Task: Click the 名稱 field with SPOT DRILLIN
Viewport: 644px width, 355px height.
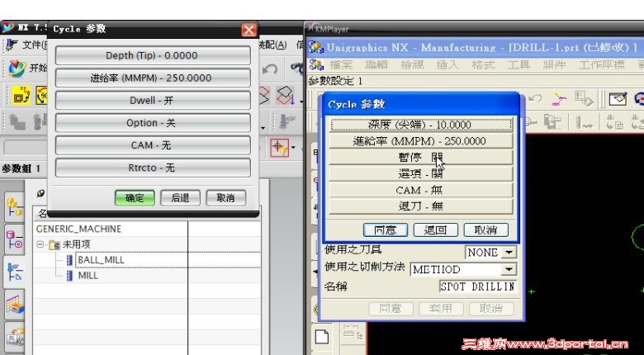Action: 478,286
